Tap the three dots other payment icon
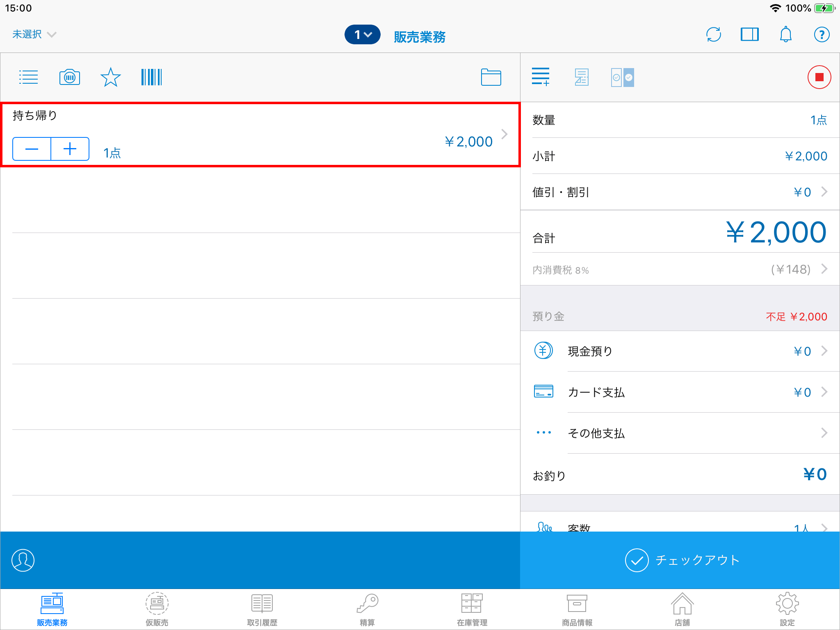The height and width of the screenshot is (630, 840). 543,433
